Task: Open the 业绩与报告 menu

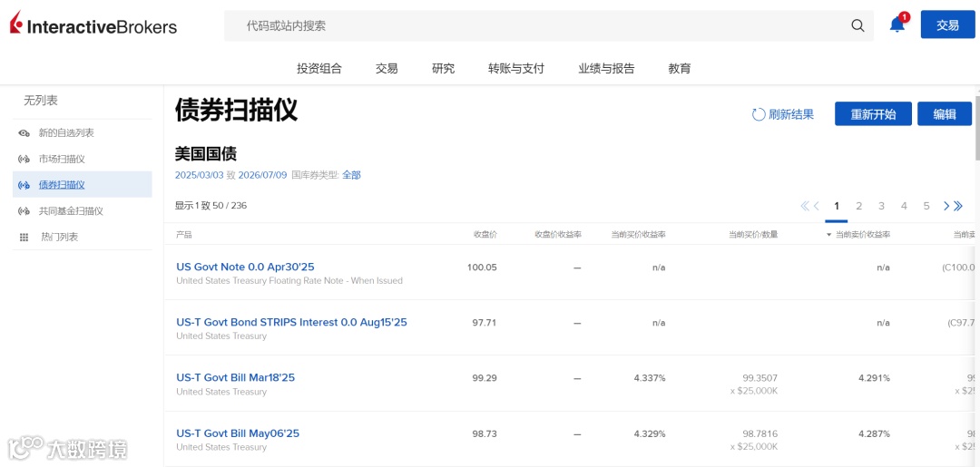Action: [x=606, y=69]
